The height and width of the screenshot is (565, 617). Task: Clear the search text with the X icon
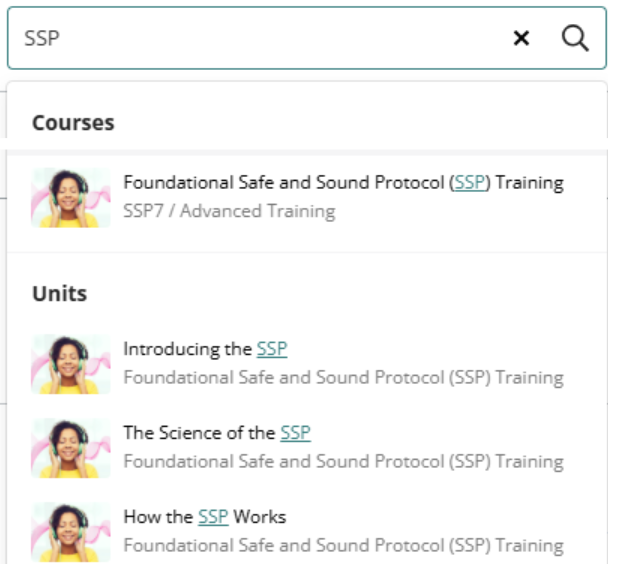521,38
